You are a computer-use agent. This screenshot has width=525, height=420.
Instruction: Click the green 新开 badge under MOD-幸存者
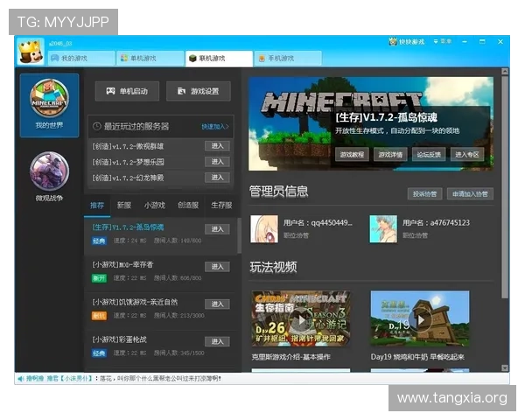[99, 278]
